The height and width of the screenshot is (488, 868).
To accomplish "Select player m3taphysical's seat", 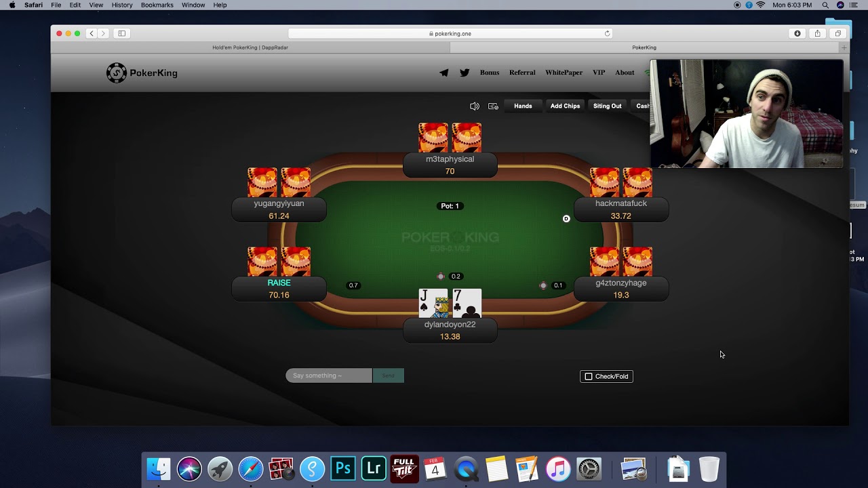I will tap(450, 165).
